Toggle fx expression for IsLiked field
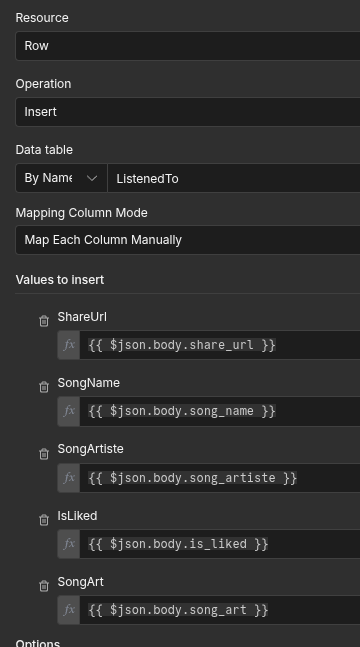 69,544
